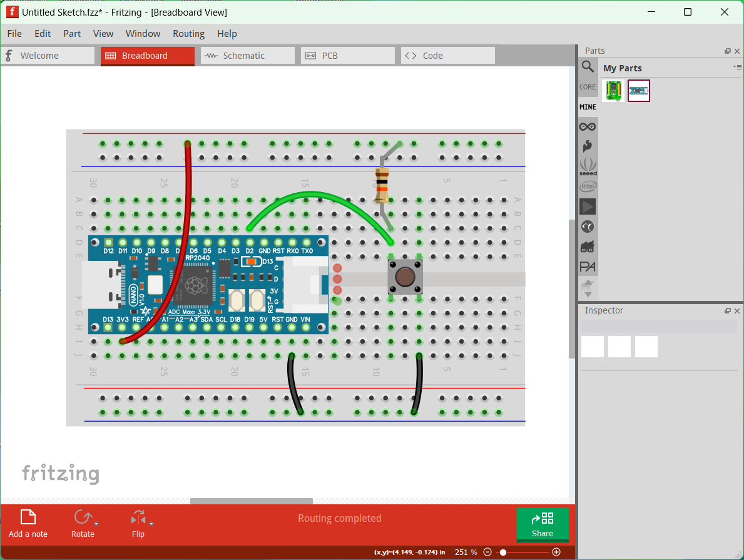744x560 pixels.
Task: Select the Arduino Nano RP2040 board
Action: tap(205, 285)
